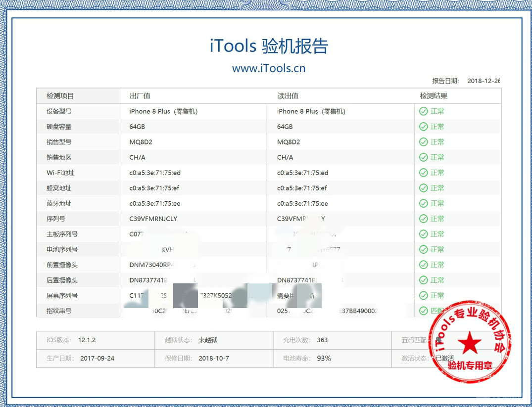Image resolution: width=532 pixels, height=407 pixels.
Task: Click factory serial number C39VFMRNJCLY
Action: 153,219
